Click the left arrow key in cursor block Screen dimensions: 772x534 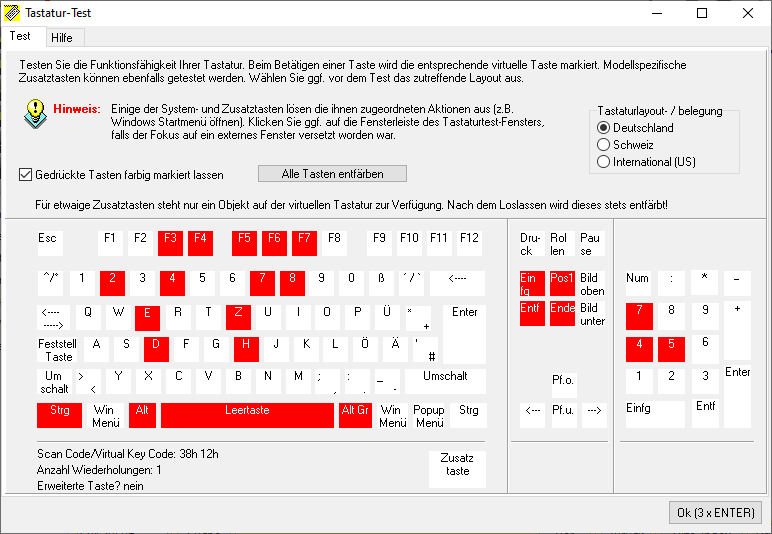point(532,415)
